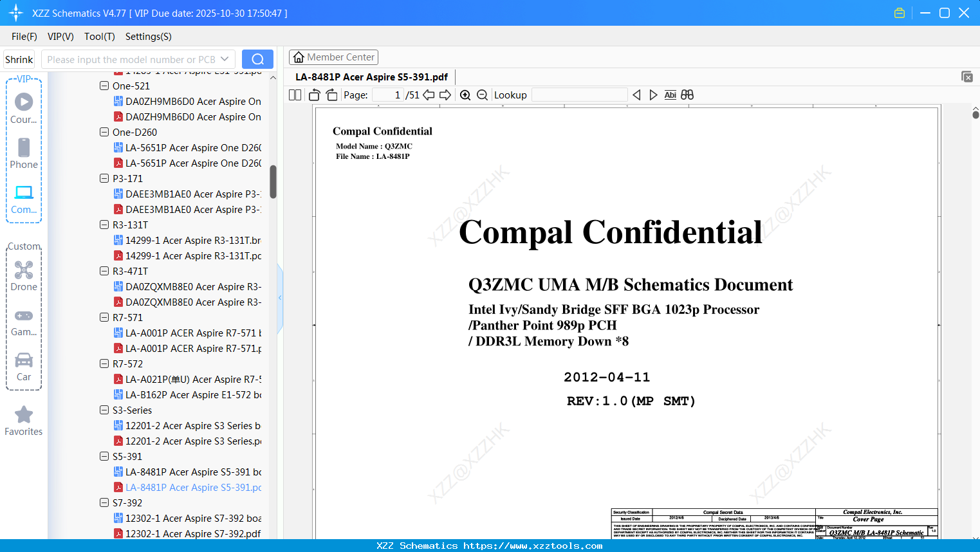Screen dimensions: 980x552
Task: Click the page number field
Action: tap(387, 95)
